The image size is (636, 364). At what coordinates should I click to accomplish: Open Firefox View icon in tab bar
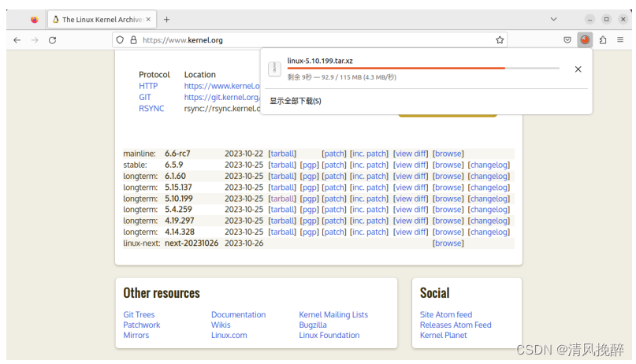(35, 20)
